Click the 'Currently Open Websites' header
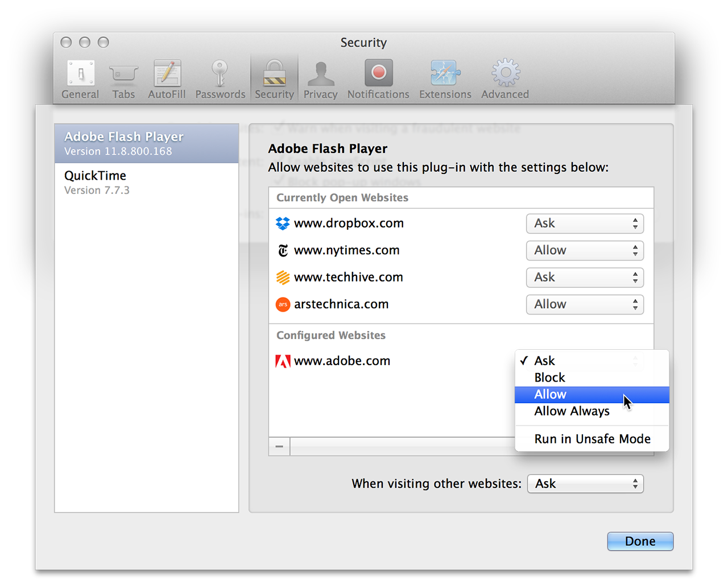This screenshot has width=728, height=580. (342, 198)
